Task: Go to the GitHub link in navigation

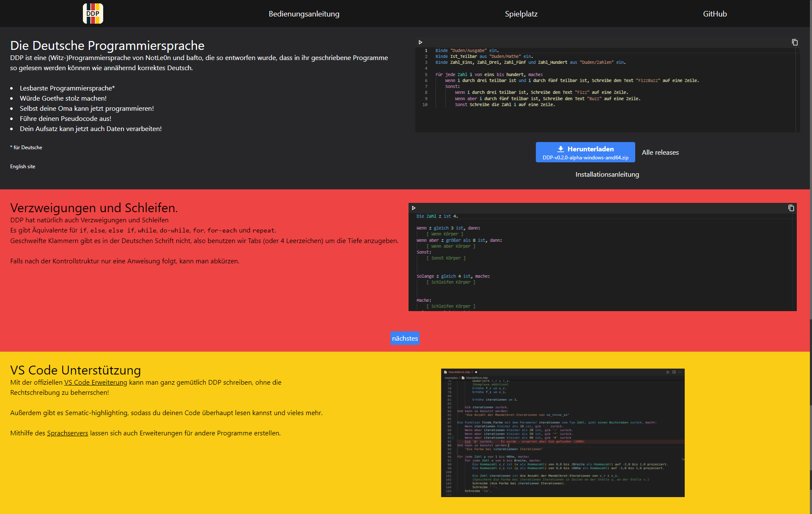Action: (715, 14)
